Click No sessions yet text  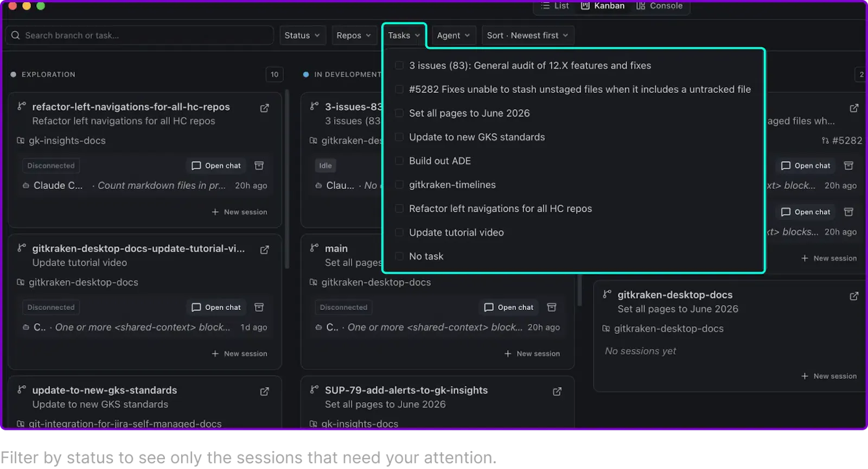tap(641, 351)
